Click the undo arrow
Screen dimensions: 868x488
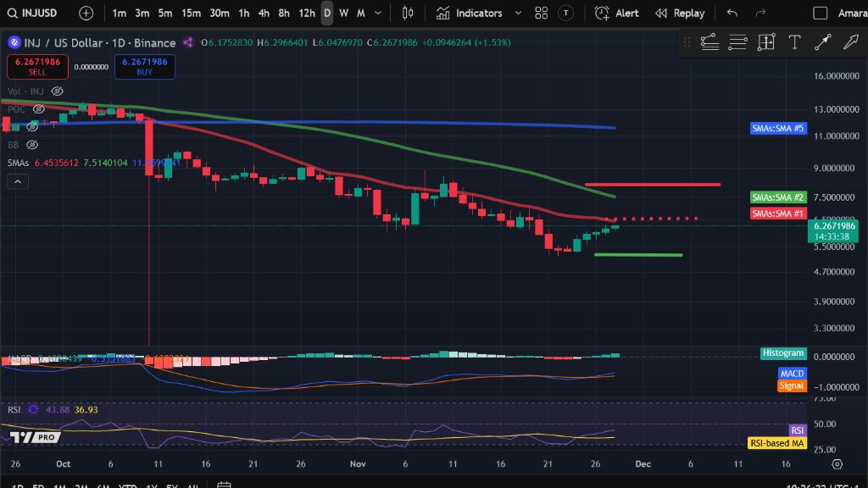(732, 14)
